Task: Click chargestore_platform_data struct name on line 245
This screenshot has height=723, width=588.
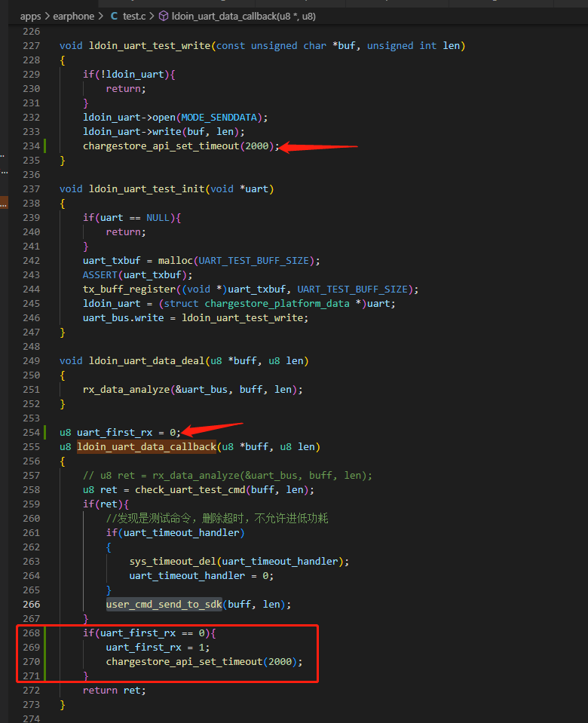Action: point(277,303)
